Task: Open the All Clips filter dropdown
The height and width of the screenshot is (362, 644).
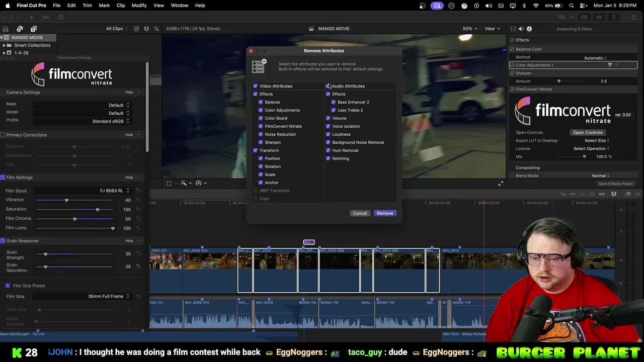Action: pyautogui.click(x=117, y=29)
